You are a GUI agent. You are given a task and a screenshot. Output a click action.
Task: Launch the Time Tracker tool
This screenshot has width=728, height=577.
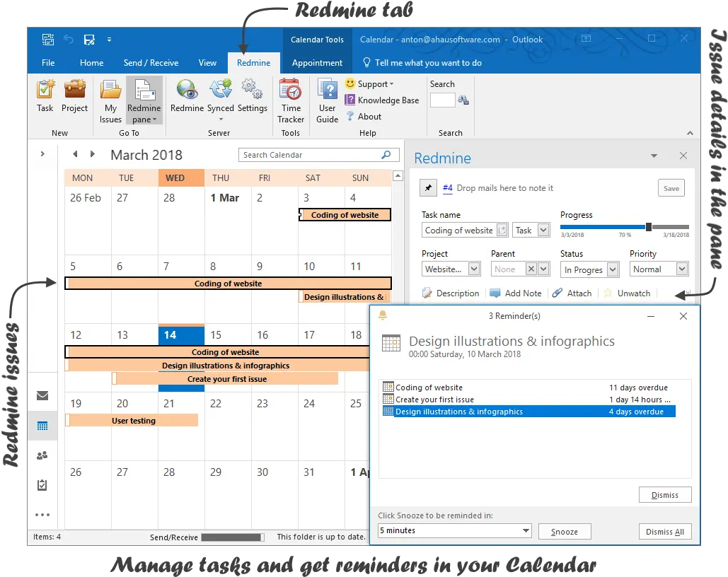coord(291,101)
